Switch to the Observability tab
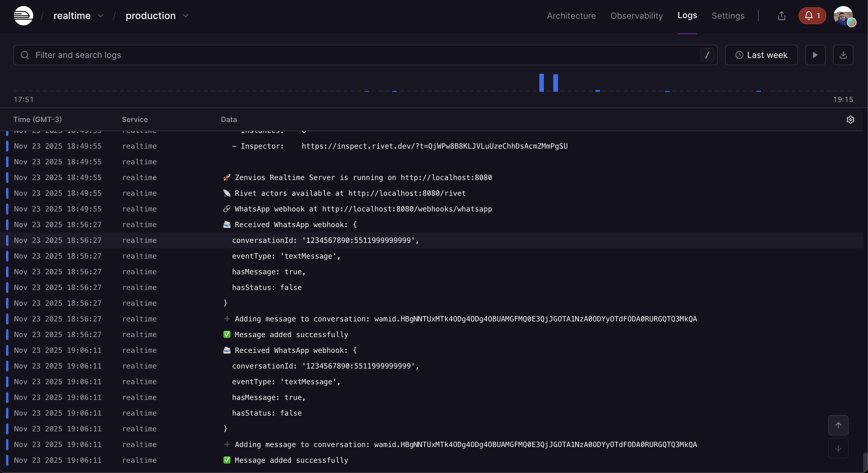The width and height of the screenshot is (868, 473). click(x=636, y=16)
